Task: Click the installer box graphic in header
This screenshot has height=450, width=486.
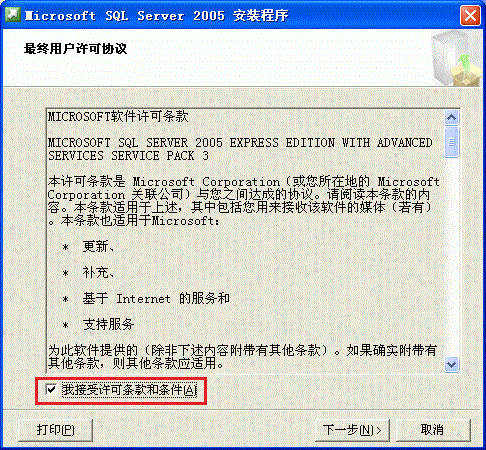Action: click(457, 59)
